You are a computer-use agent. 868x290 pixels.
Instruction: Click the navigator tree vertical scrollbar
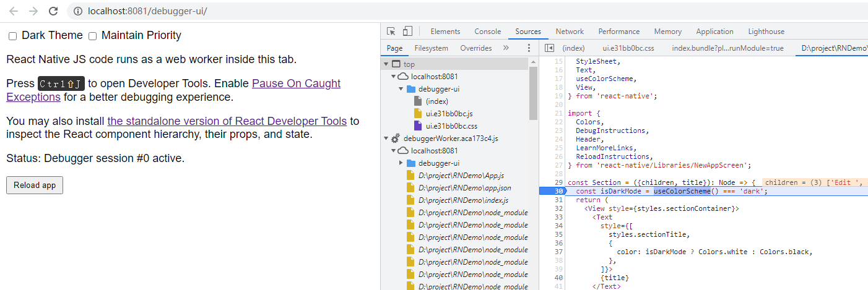point(534,93)
